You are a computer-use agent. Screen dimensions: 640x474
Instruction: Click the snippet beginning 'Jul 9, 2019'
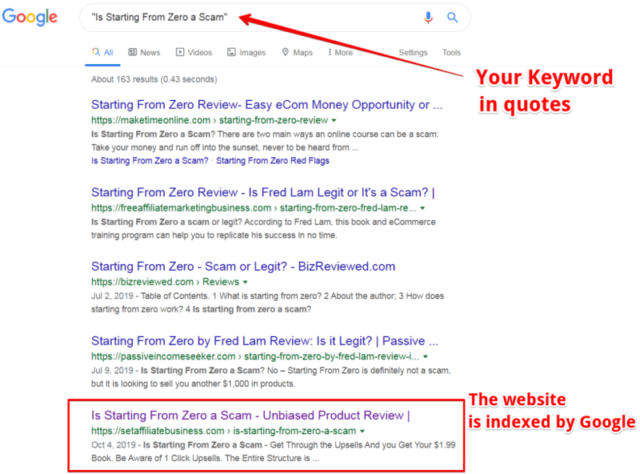tap(271, 377)
